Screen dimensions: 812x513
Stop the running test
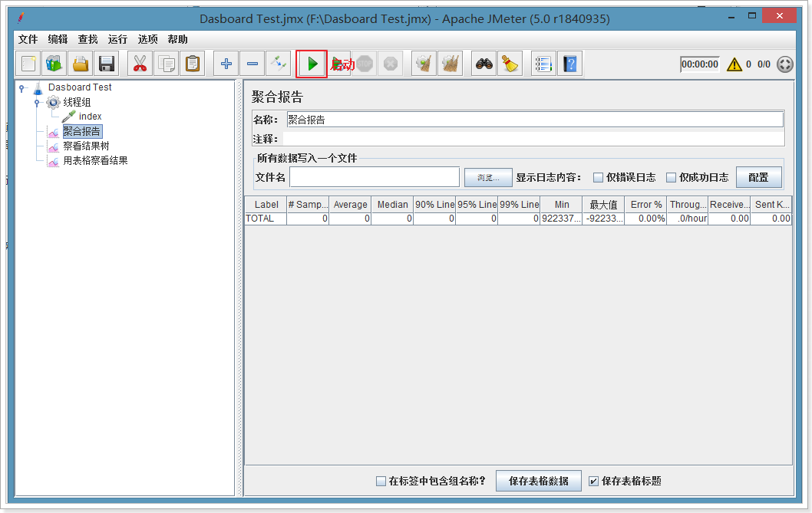365,64
